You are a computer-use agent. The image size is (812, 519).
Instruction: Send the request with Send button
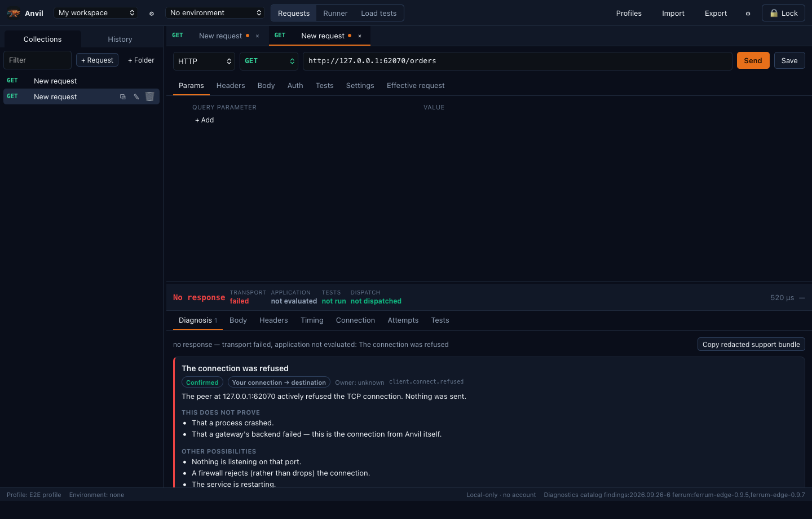pos(753,60)
